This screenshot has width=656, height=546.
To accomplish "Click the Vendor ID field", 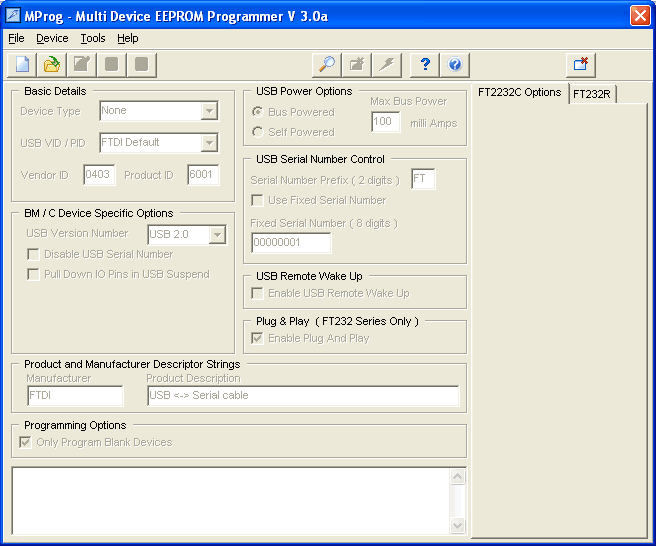I will pyautogui.click(x=99, y=174).
